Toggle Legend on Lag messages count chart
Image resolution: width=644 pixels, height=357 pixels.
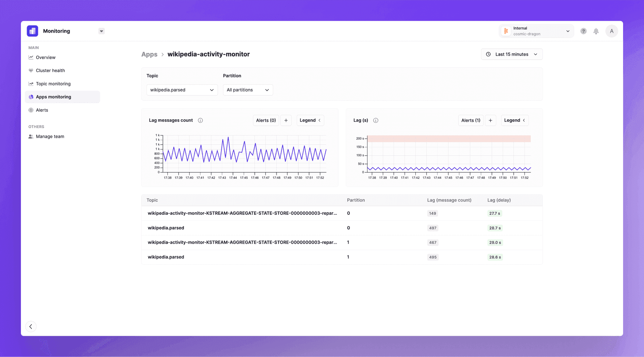[x=310, y=120]
